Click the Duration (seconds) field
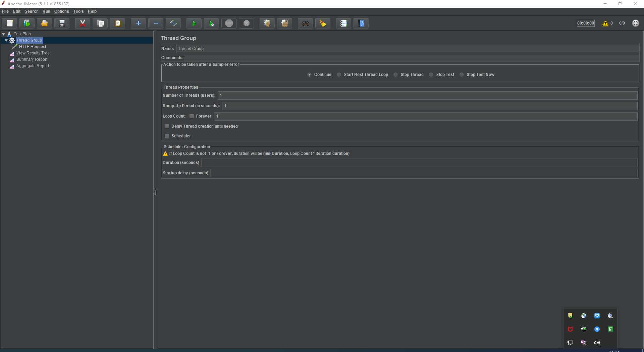This screenshot has width=644, height=352. 419,163
